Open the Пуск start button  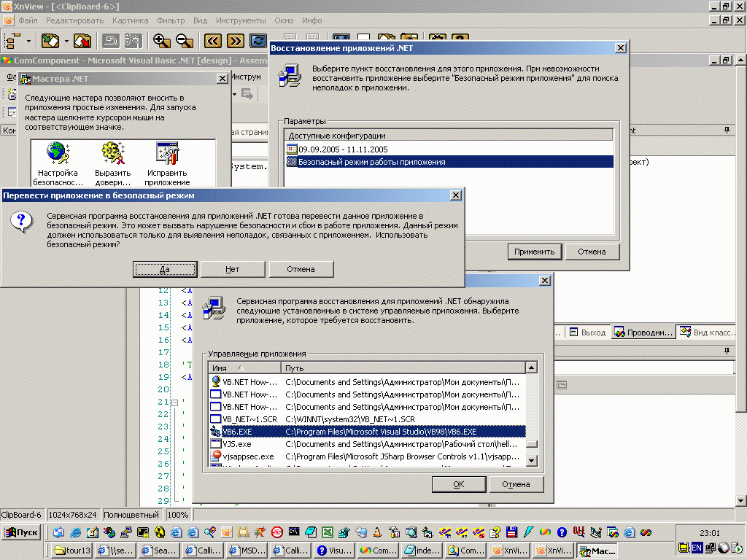pyautogui.click(x=21, y=532)
